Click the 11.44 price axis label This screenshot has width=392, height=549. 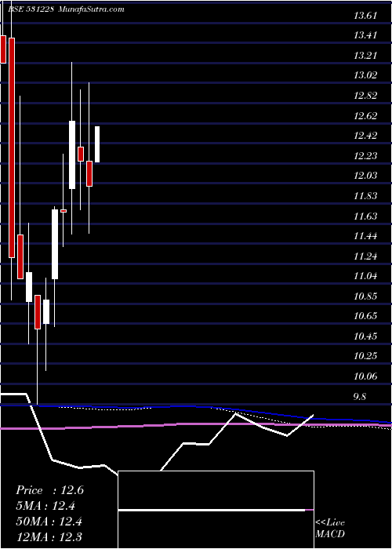tap(365, 236)
